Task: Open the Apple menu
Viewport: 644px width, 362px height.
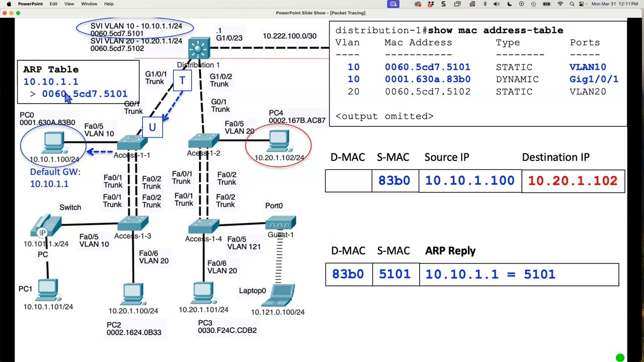Action: (9, 4)
